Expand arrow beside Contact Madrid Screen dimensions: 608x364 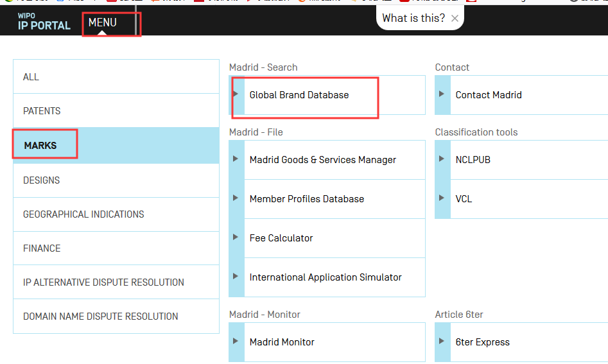click(x=441, y=94)
